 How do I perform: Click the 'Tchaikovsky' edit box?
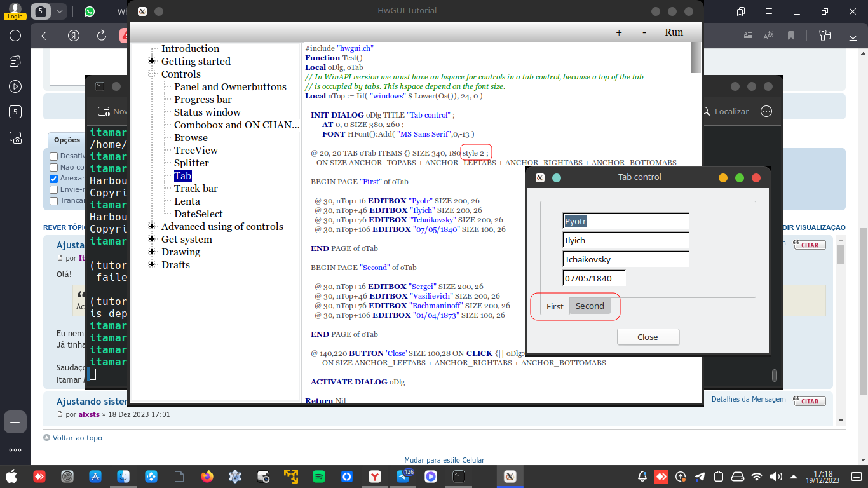coord(626,259)
